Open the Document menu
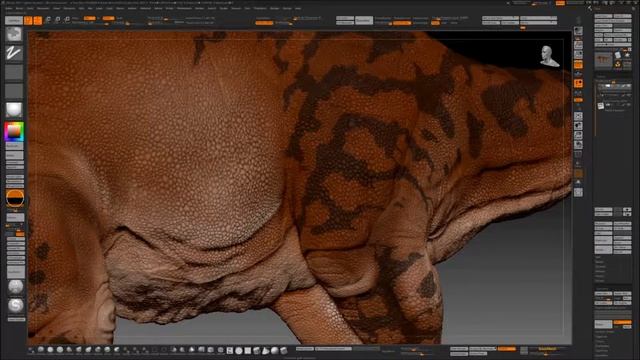This screenshot has height=360, width=640. click(x=43, y=8)
